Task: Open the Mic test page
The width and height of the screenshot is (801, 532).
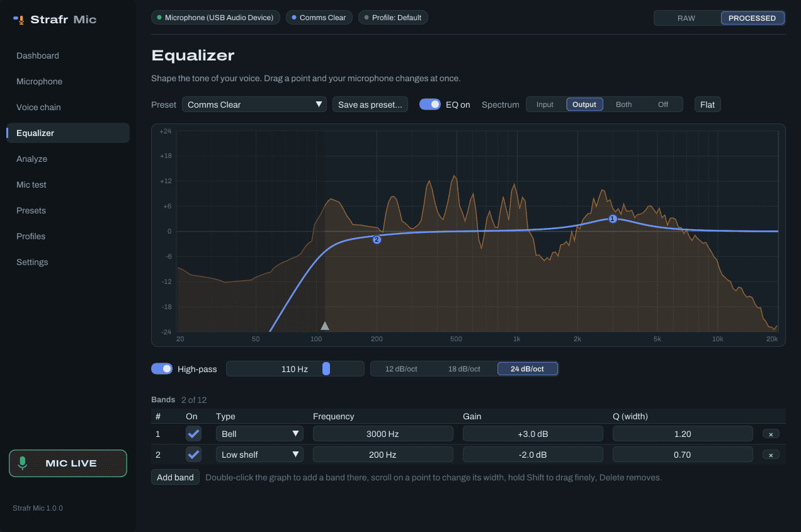Action: coord(68,184)
